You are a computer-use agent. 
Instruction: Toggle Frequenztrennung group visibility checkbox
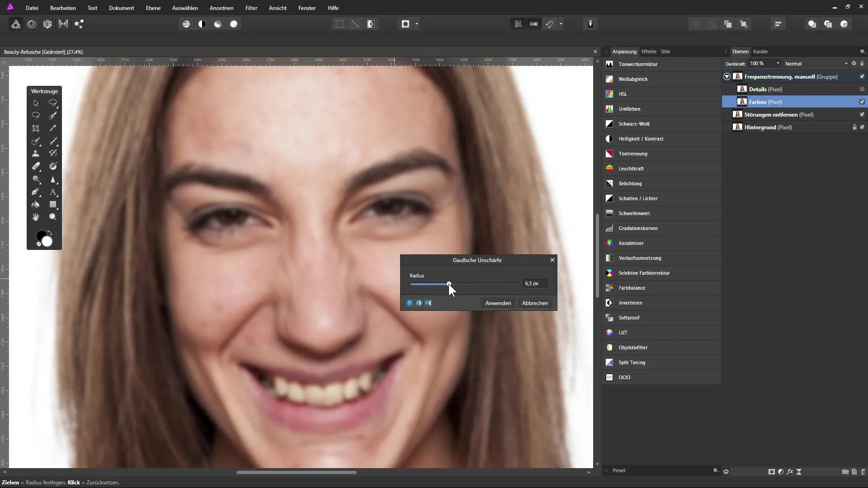pyautogui.click(x=862, y=77)
